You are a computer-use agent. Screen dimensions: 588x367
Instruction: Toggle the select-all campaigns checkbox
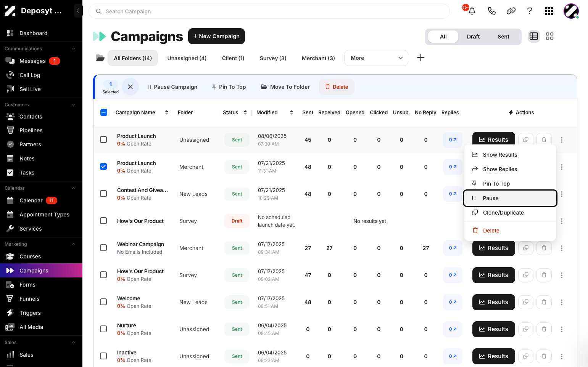point(104,112)
